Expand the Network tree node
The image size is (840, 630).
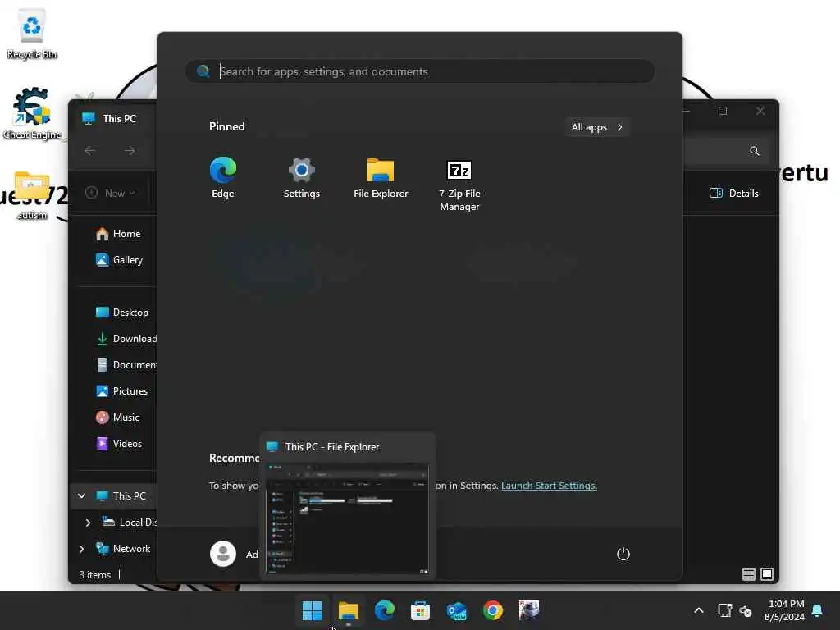click(x=81, y=549)
